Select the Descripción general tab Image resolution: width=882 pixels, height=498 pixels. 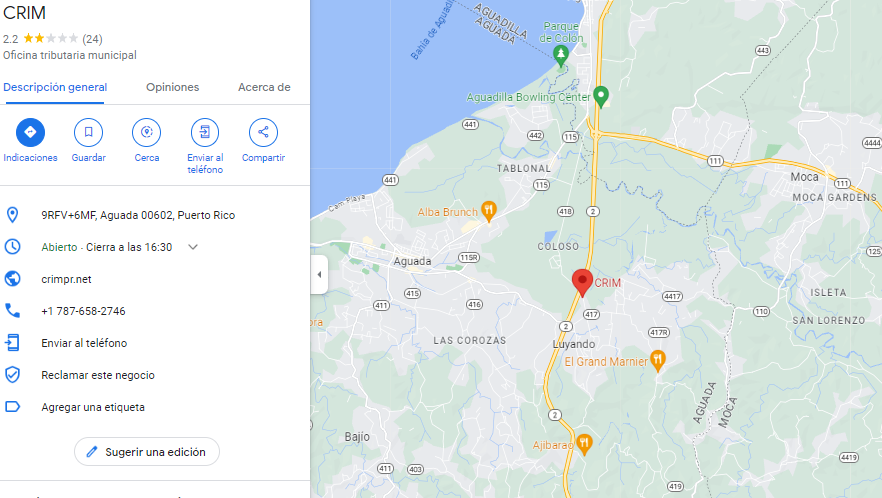pos(55,87)
